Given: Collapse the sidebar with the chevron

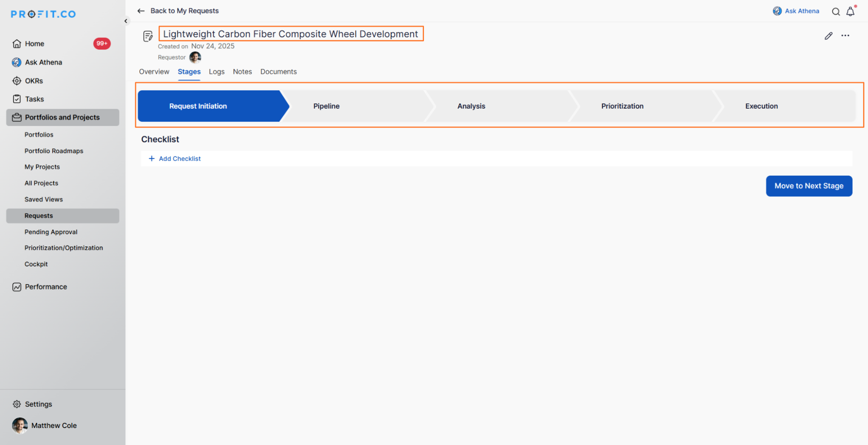Looking at the screenshot, I should tap(126, 21).
